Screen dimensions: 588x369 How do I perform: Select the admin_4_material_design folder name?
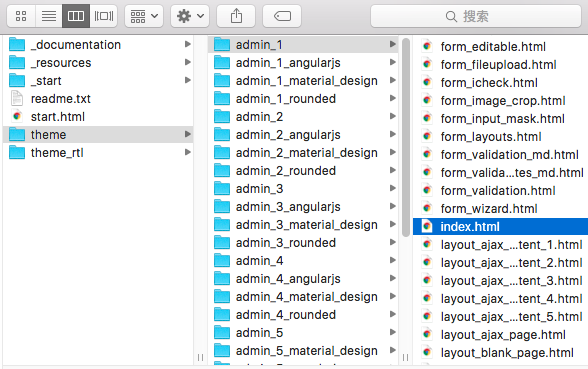click(x=307, y=297)
